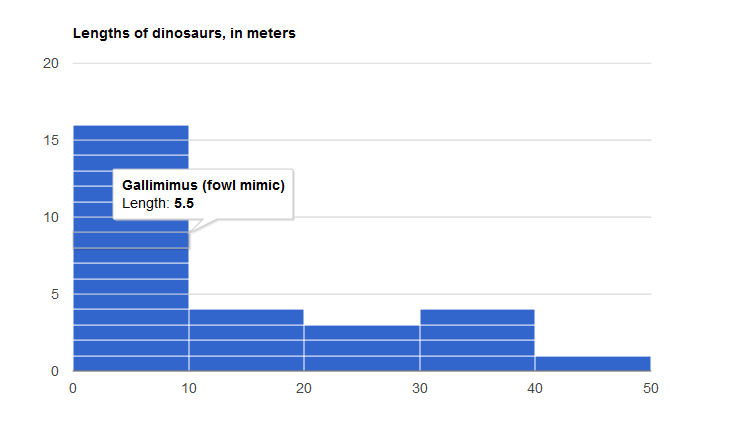Select the 20–30 meter histogram bar
Screen dimensions: 733x422
pos(361,348)
